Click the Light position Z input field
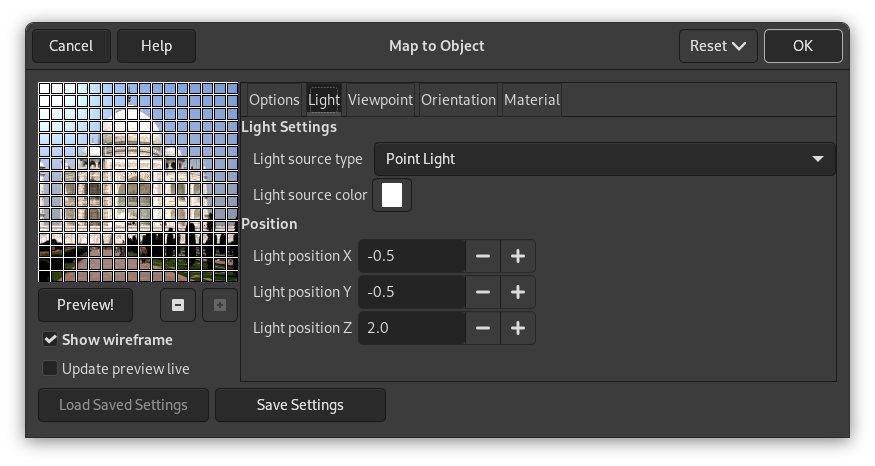This screenshot has height=466, width=875. (x=412, y=328)
